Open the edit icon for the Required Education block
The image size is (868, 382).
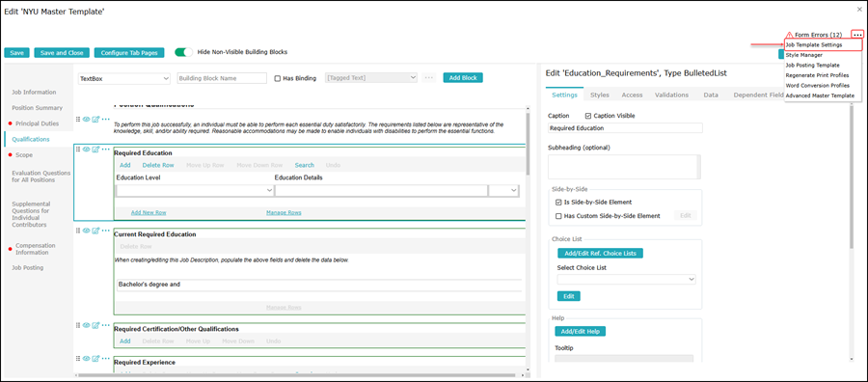coord(95,150)
